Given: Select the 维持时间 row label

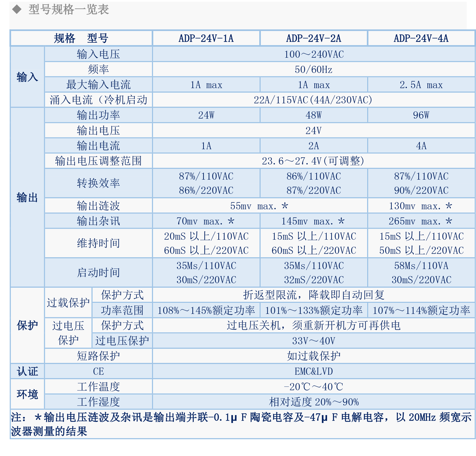Looking at the screenshot, I should click(98, 243).
